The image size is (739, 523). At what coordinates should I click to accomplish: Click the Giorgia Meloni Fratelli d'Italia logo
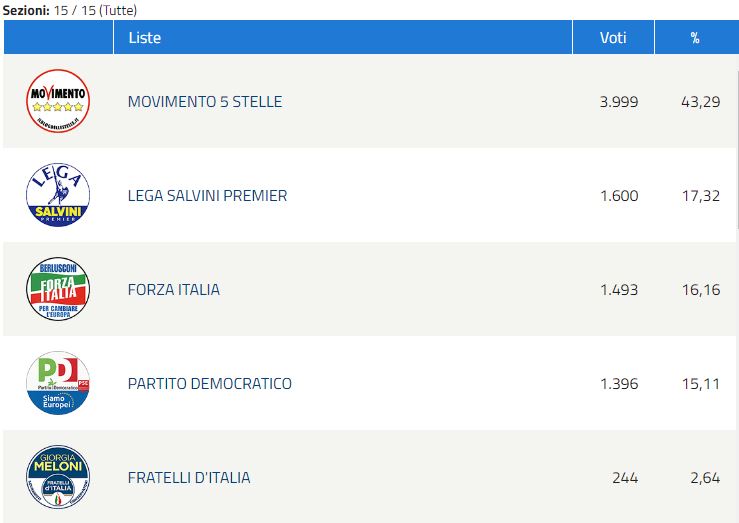tap(58, 477)
